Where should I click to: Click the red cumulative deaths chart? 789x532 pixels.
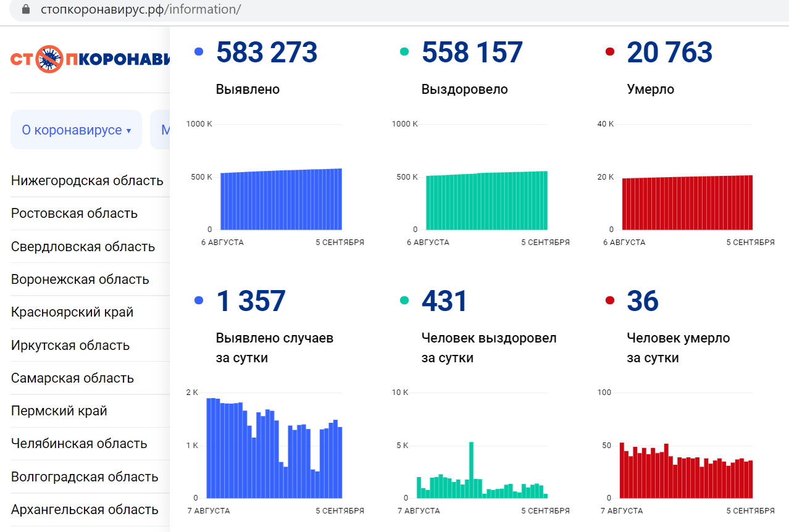[x=688, y=202]
